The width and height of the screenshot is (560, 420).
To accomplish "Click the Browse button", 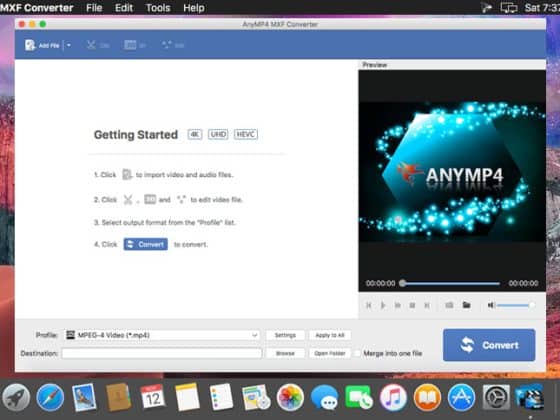I will point(285,353).
